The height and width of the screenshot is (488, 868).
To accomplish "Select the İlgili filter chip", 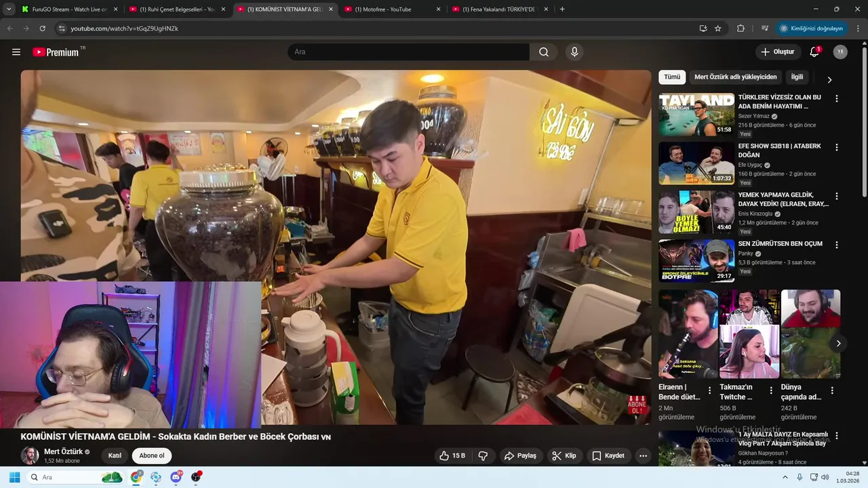I will click(797, 77).
